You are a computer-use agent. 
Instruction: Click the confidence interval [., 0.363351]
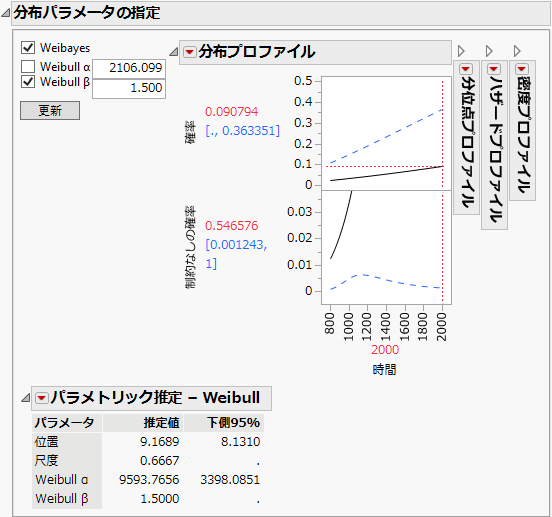[243, 131]
